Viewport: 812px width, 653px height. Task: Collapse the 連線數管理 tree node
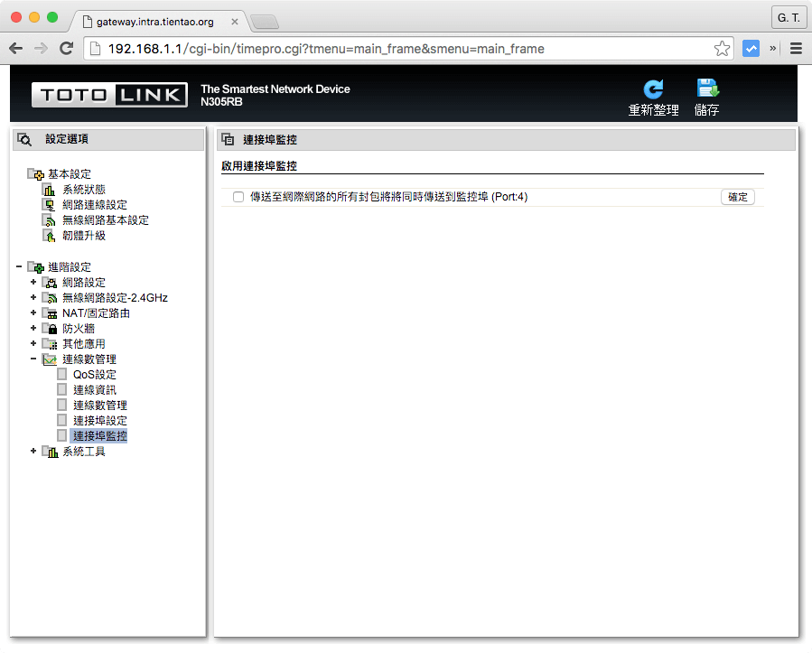[x=33, y=359]
